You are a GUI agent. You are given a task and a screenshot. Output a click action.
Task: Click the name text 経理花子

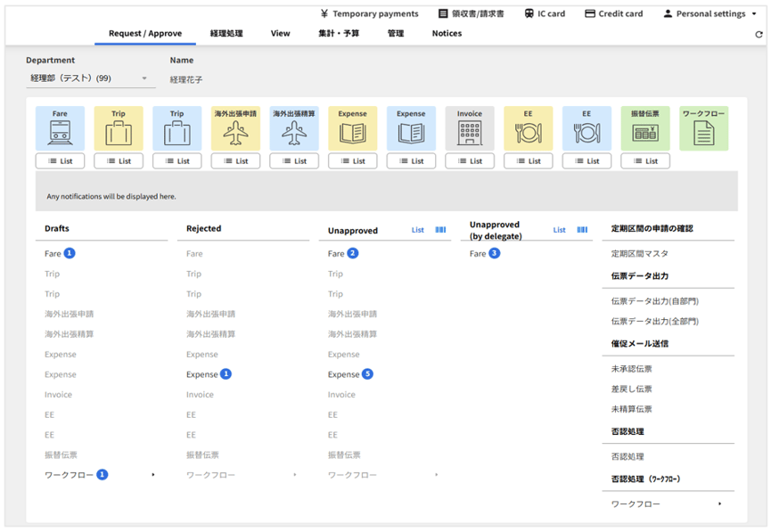pyautogui.click(x=186, y=79)
